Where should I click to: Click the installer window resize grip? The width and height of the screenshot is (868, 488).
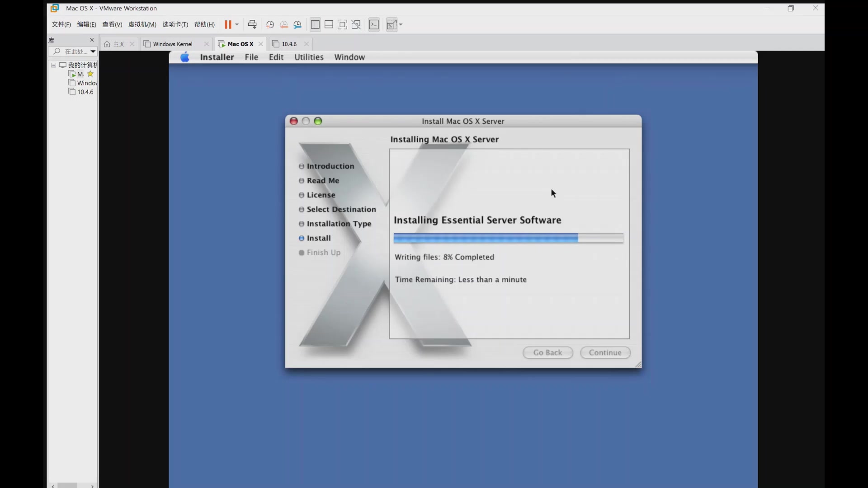click(x=638, y=364)
